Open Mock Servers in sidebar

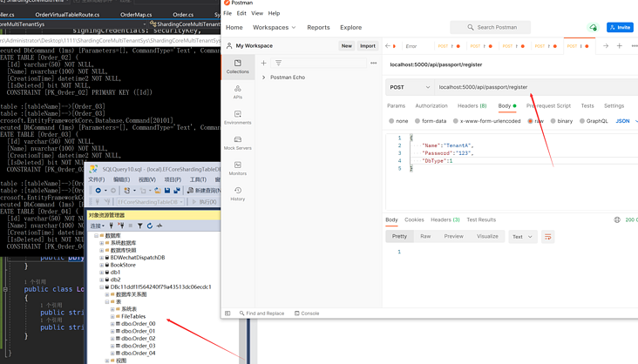(x=237, y=142)
